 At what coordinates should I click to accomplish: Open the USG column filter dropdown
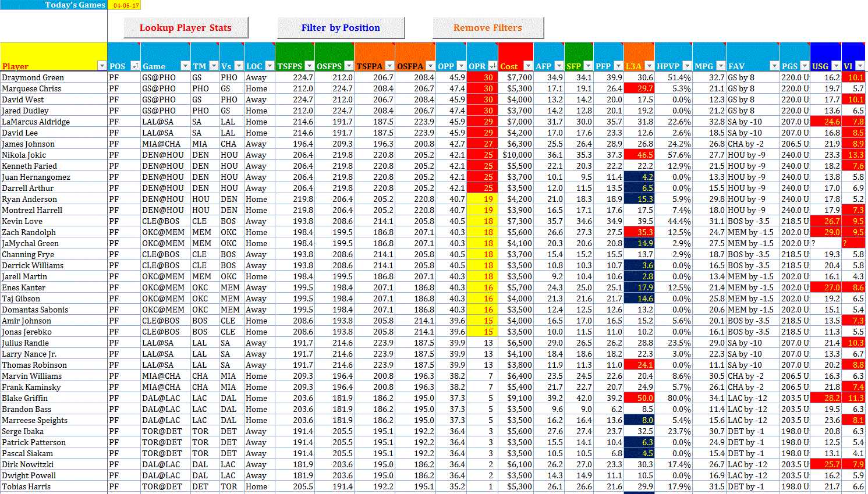click(x=836, y=66)
